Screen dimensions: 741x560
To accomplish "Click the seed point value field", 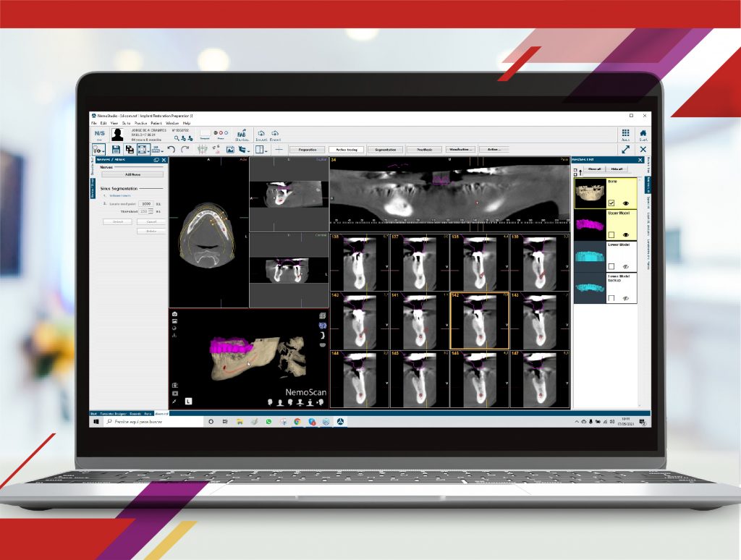I will 146,204.
